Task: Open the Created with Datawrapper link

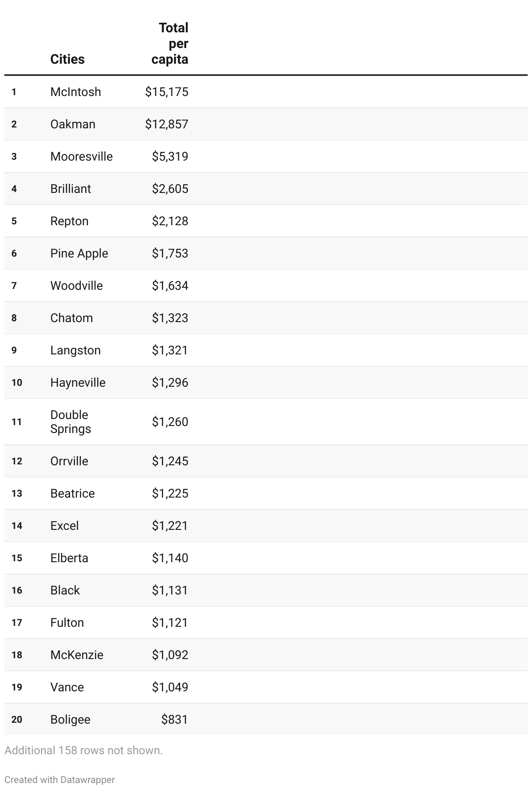Action: click(x=60, y=780)
